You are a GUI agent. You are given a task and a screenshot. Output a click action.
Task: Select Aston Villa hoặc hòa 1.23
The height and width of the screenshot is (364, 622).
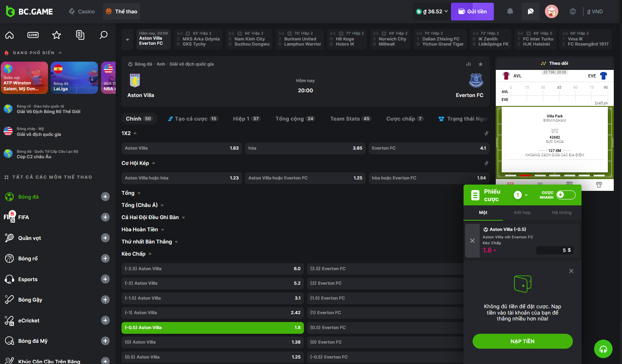(x=182, y=178)
